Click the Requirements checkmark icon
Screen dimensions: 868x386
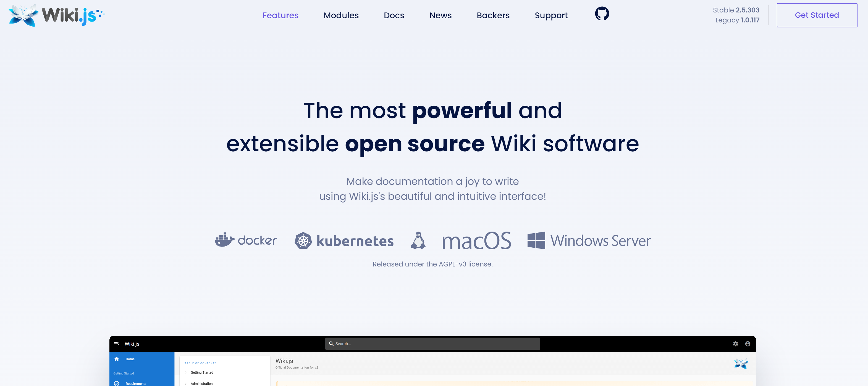[x=117, y=383]
